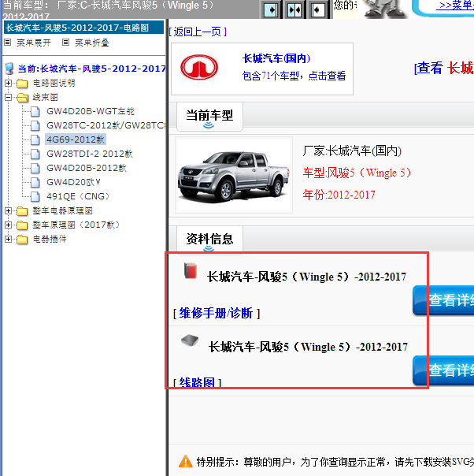
Task: Click the left-arrow frame layout icon
Action: point(317,10)
